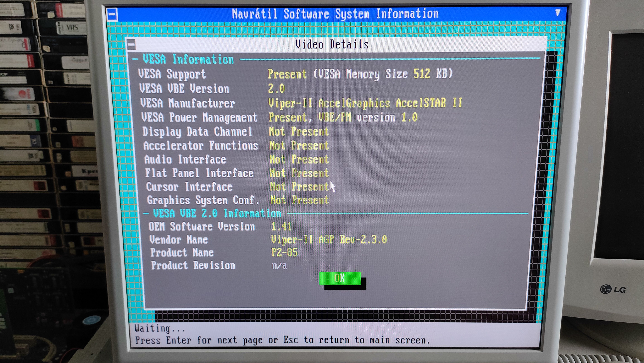This screenshot has height=363, width=644.
Task: Click the OEM Software Version 1.41 value
Action: (x=281, y=227)
